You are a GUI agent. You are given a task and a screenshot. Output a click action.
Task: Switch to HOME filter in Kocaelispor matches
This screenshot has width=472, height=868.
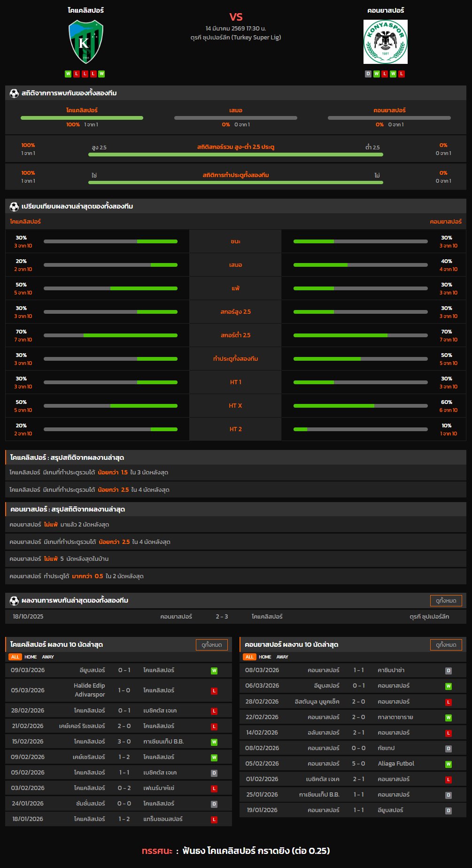[31, 657]
